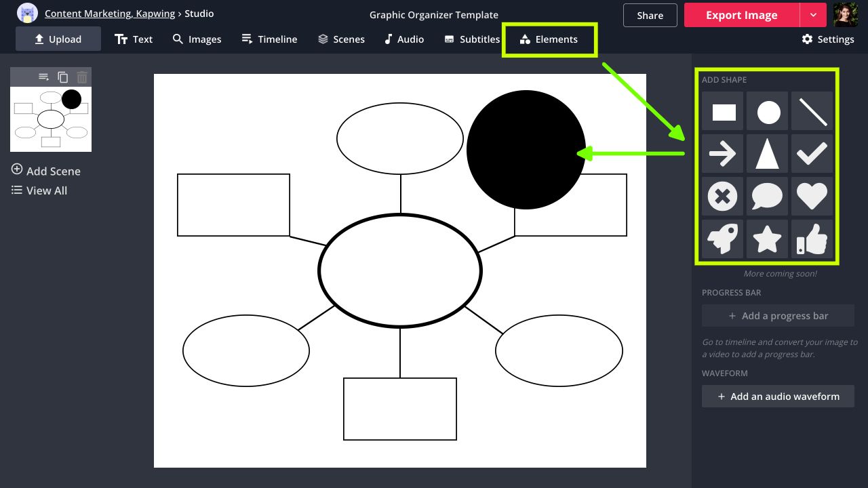Viewport: 868px width, 488px height.
Task: Click the Share button
Action: [650, 16]
